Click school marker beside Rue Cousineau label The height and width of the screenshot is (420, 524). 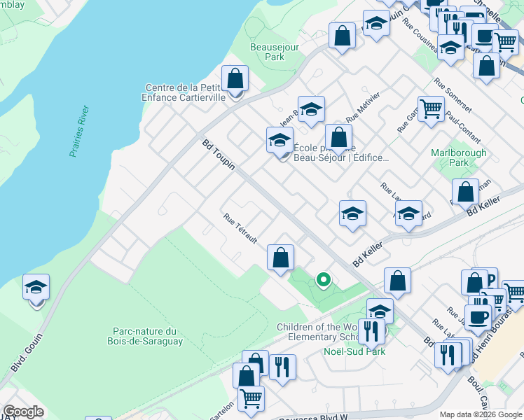pos(450,49)
